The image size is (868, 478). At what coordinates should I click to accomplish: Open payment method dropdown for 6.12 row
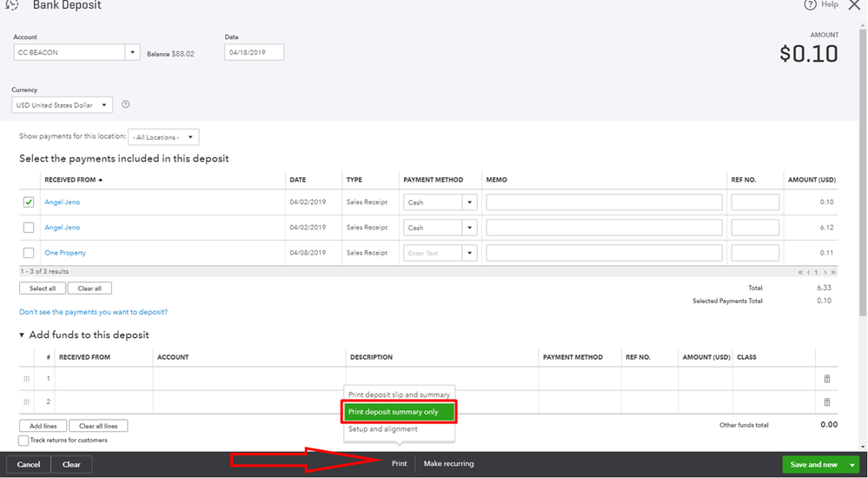pos(469,228)
